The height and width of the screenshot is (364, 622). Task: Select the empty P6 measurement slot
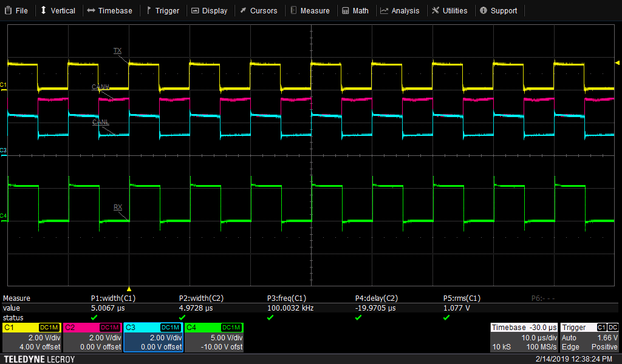(x=543, y=298)
